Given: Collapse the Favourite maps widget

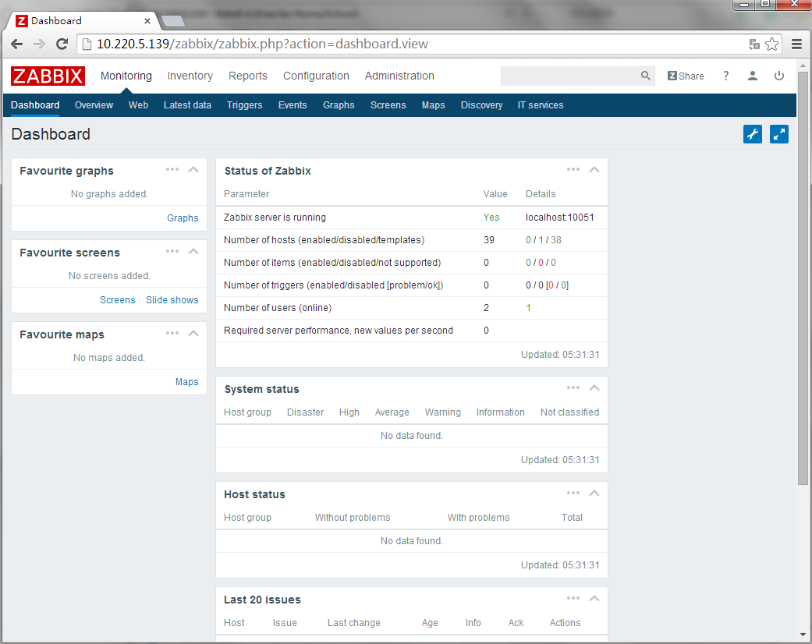Looking at the screenshot, I should point(193,333).
